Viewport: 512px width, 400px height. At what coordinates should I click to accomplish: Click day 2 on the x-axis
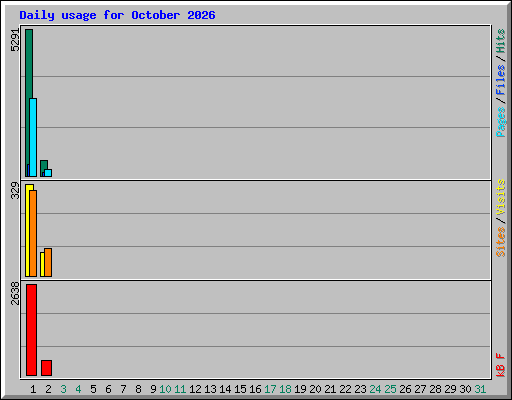(48, 389)
